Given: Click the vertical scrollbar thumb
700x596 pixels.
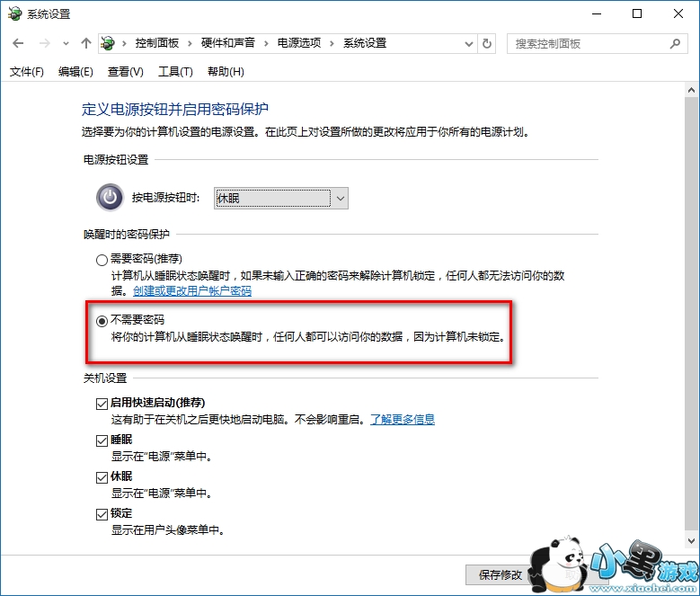Looking at the screenshot, I should 691,313.
